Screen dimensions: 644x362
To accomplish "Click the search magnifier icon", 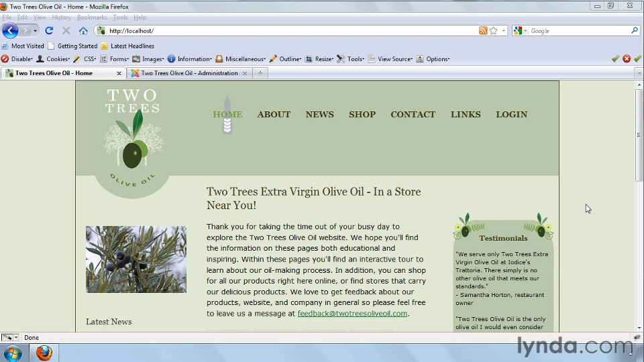I will [635, 31].
